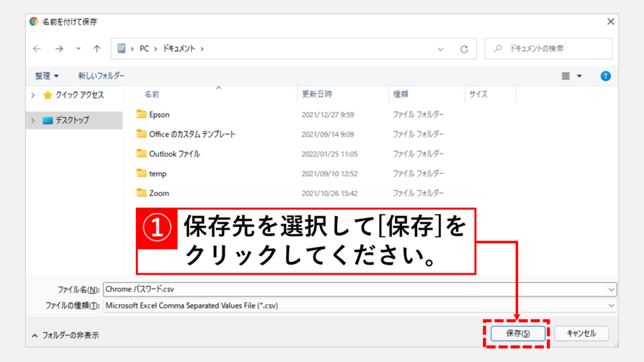Click the Forward navigation arrow
Viewport: 644px width, 362px height.
[58, 48]
